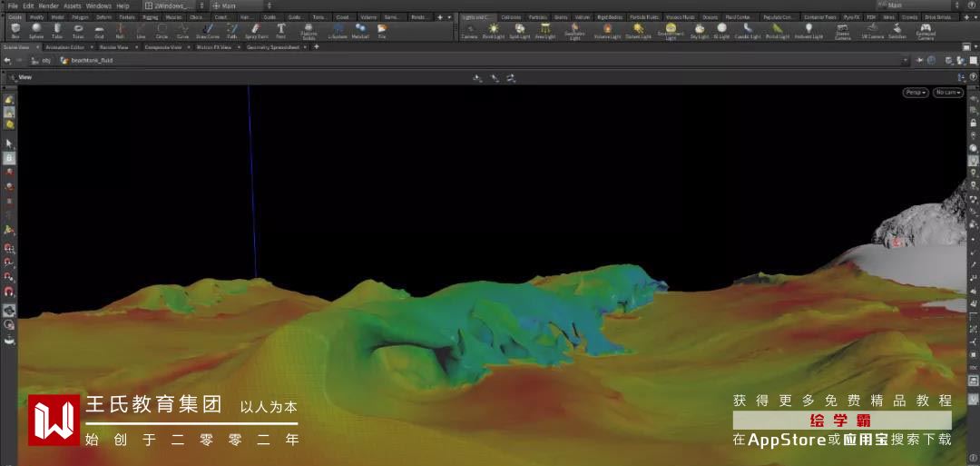
Task: Add a Gamepad Camera from shelf
Action: [x=925, y=32]
